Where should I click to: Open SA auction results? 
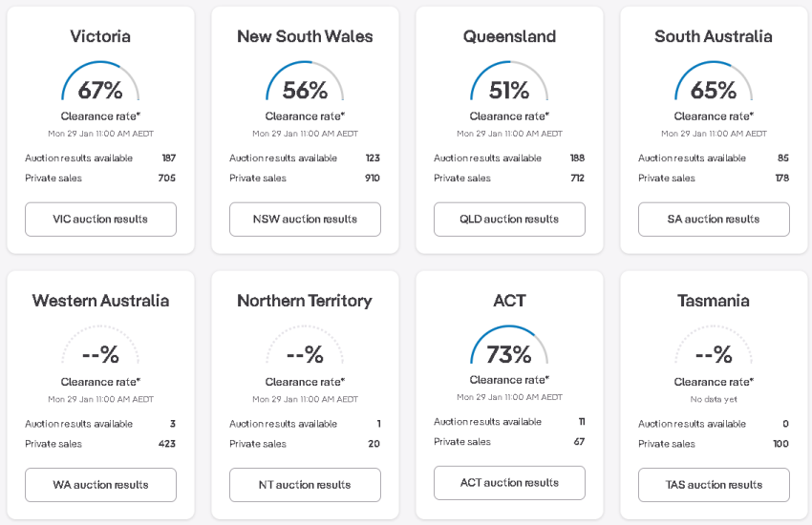[x=714, y=220]
